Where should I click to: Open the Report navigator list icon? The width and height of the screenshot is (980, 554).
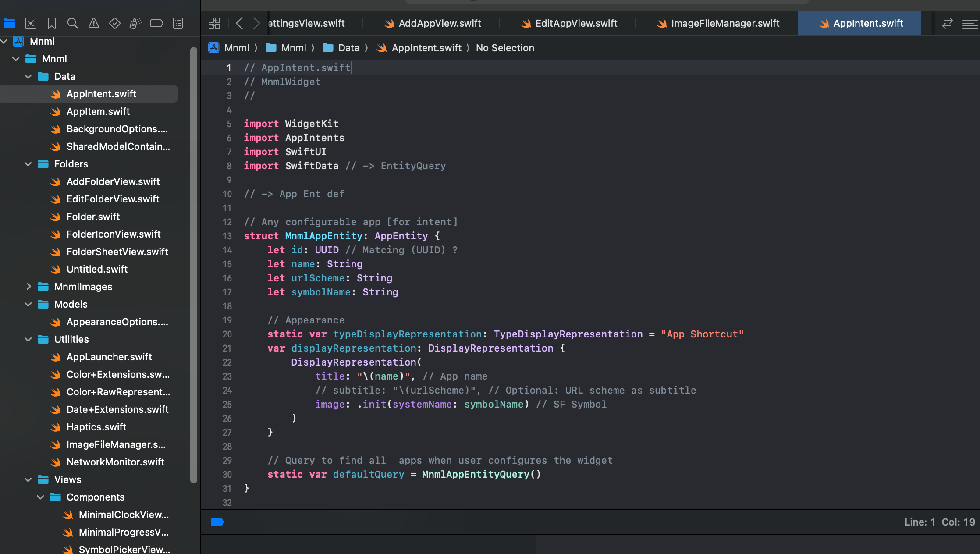click(178, 23)
